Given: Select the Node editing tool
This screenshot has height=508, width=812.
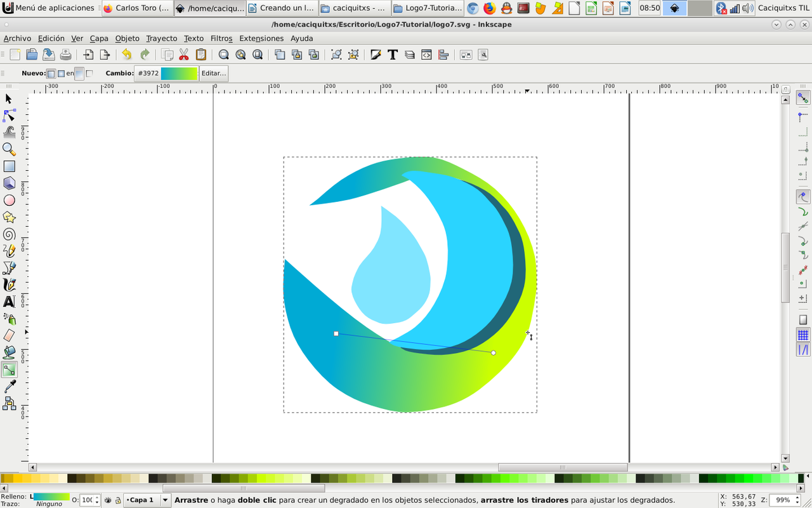Looking at the screenshot, I should coord(9,116).
